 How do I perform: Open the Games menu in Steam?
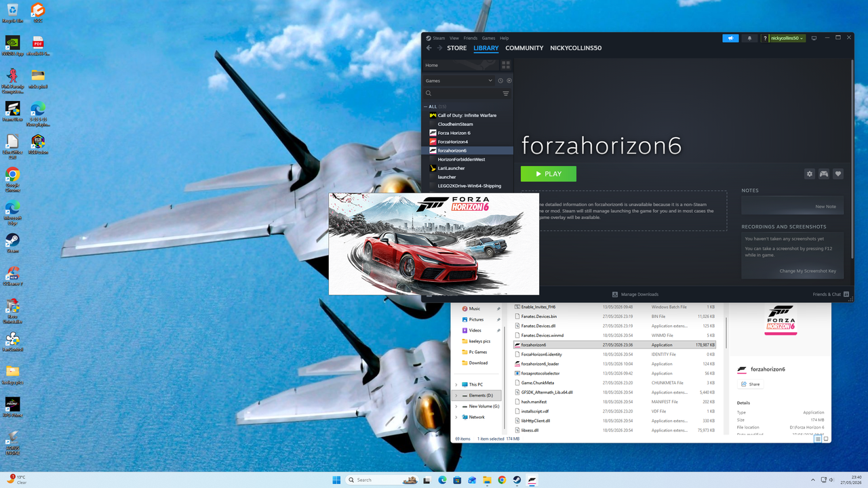pyautogui.click(x=489, y=38)
